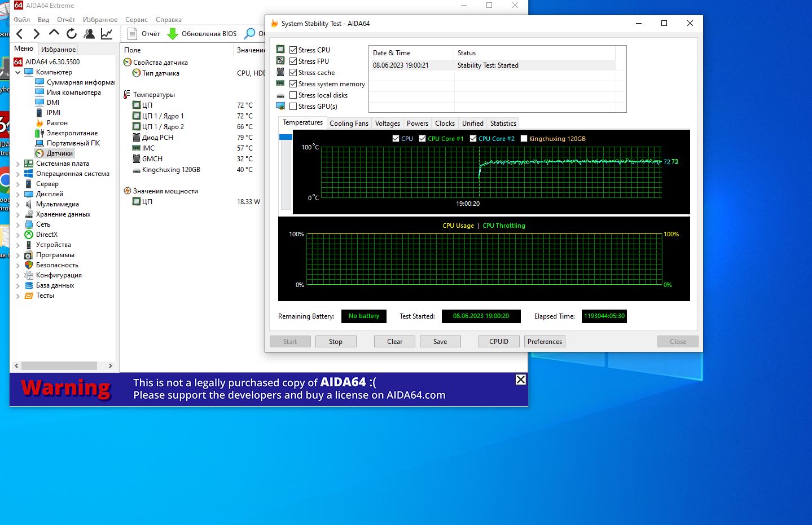Open Электропитание power item

tap(67, 133)
